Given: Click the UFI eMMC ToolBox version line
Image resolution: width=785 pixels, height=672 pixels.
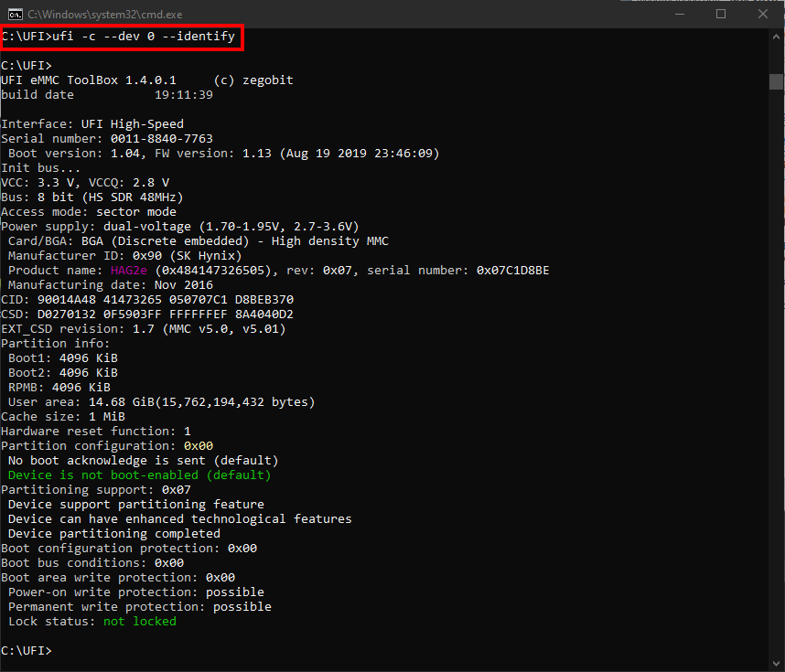Looking at the screenshot, I should click(147, 80).
